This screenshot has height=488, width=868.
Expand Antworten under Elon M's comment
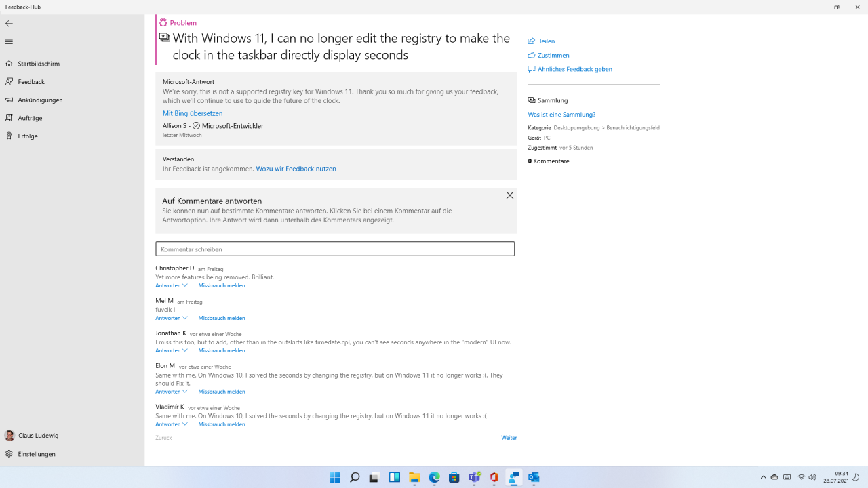(172, 392)
